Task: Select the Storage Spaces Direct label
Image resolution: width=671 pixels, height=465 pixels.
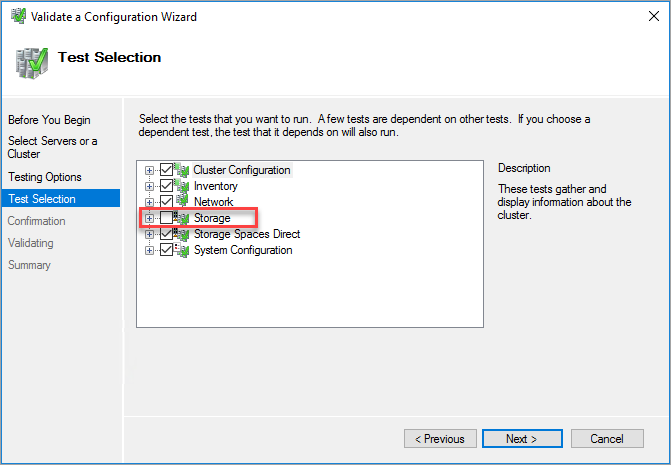Action: pos(247,234)
